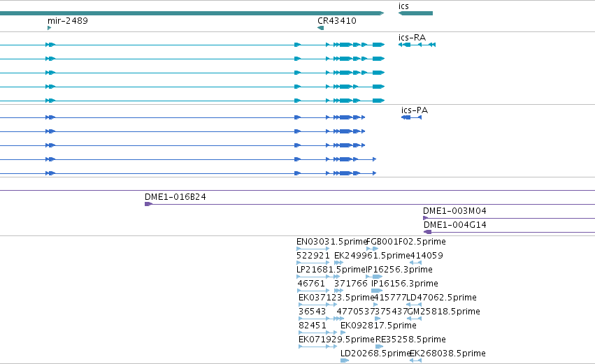Select the FGB001F02.5prime EST label
This screenshot has height=364, width=595.
pos(406,242)
